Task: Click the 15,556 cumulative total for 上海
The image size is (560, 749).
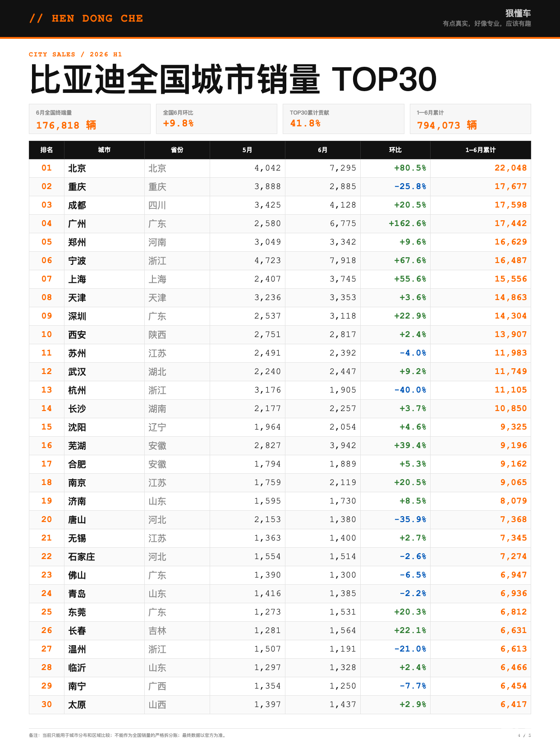Action: tap(510, 279)
